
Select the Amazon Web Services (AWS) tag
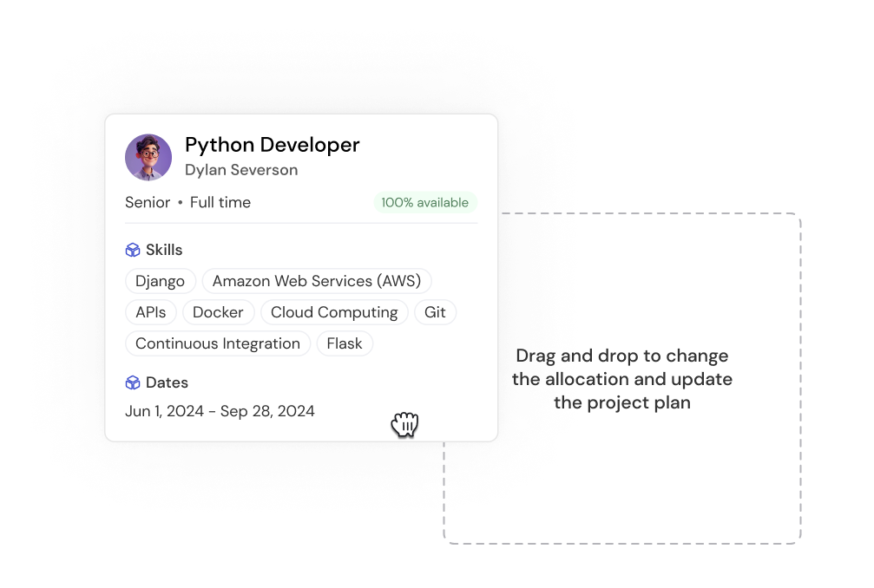pos(317,281)
